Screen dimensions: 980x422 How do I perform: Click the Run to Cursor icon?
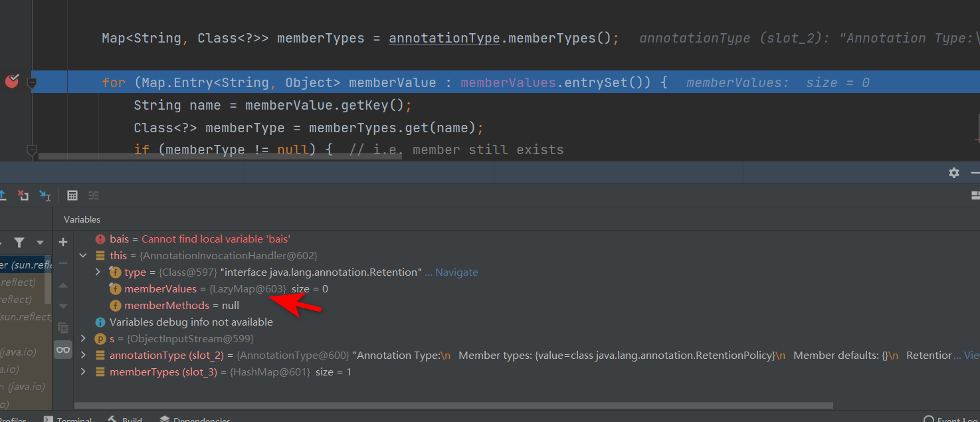[45, 195]
